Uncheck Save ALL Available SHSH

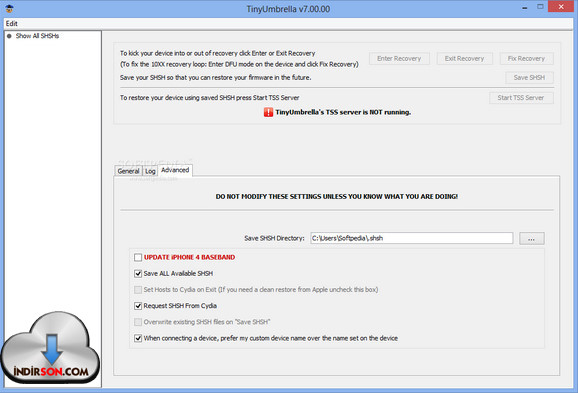[x=138, y=274]
